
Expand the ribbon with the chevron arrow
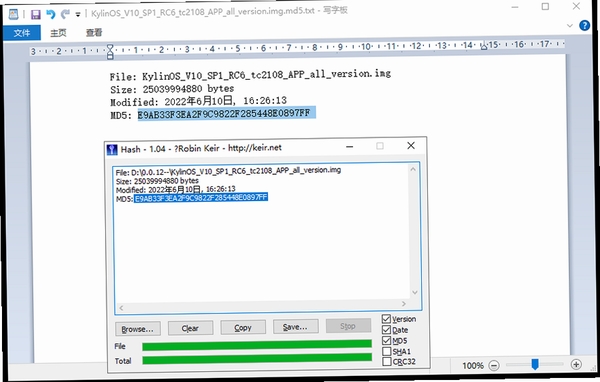(x=570, y=26)
